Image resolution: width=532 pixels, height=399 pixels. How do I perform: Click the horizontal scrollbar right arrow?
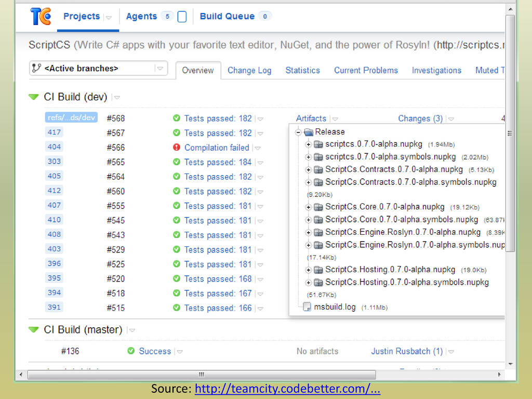tap(499, 375)
